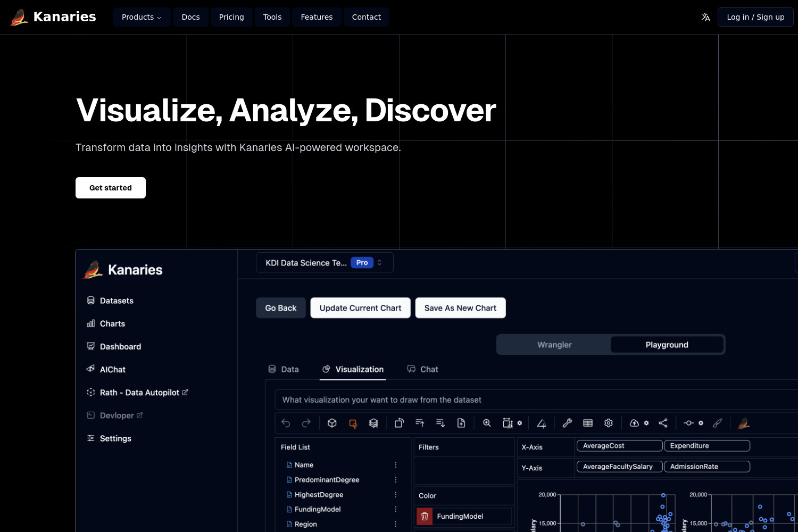Delete FundingModel with the red trash icon
The image size is (798, 532).
[x=425, y=516]
